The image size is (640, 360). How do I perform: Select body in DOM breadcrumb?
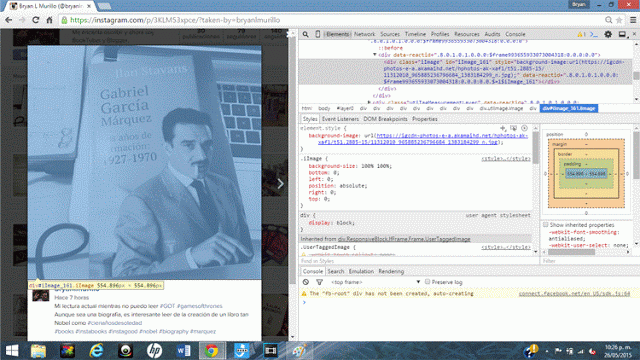coord(324,108)
